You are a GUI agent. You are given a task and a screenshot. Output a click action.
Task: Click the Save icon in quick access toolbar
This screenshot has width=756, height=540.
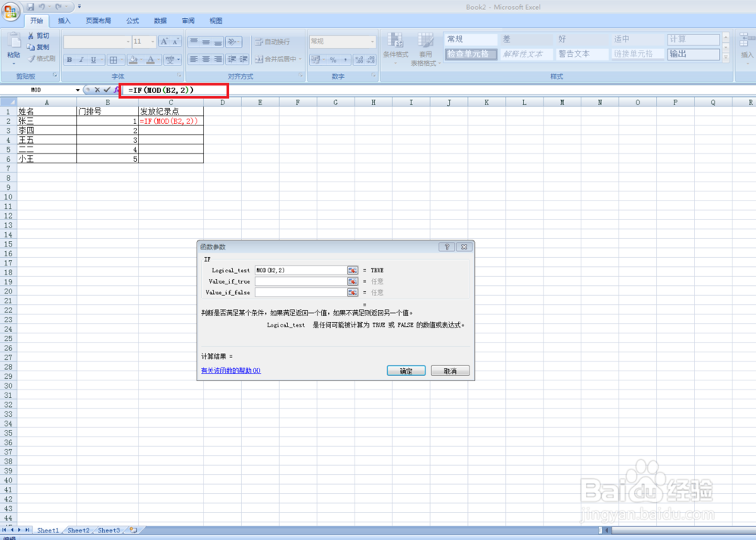[x=30, y=7]
